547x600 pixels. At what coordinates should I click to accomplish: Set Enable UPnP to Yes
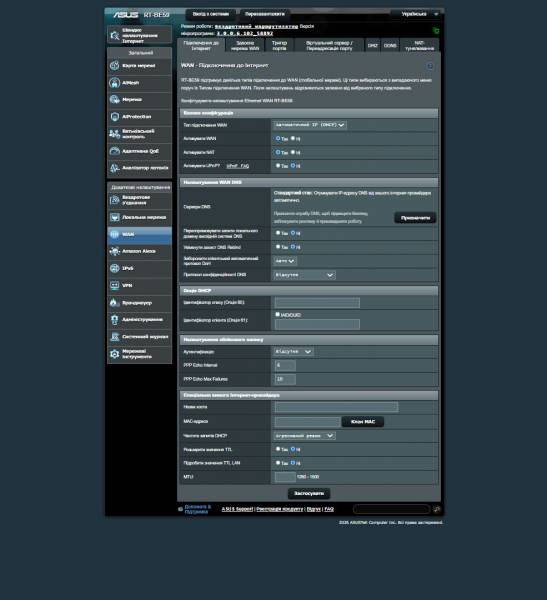coord(278,166)
